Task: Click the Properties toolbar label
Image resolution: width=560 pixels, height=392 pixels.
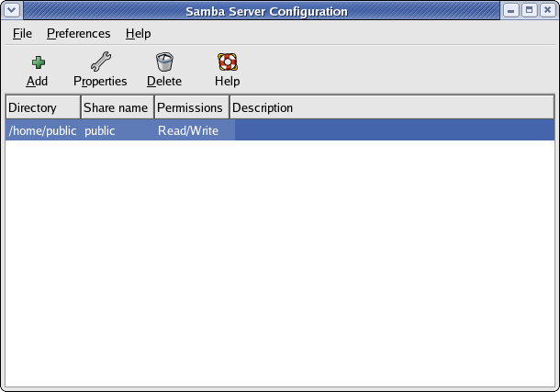Action: [x=100, y=82]
